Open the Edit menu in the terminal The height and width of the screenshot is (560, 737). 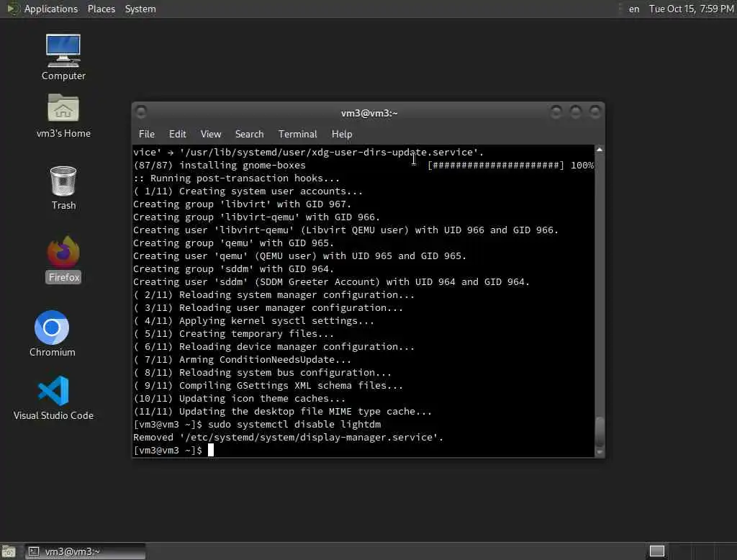click(x=177, y=134)
